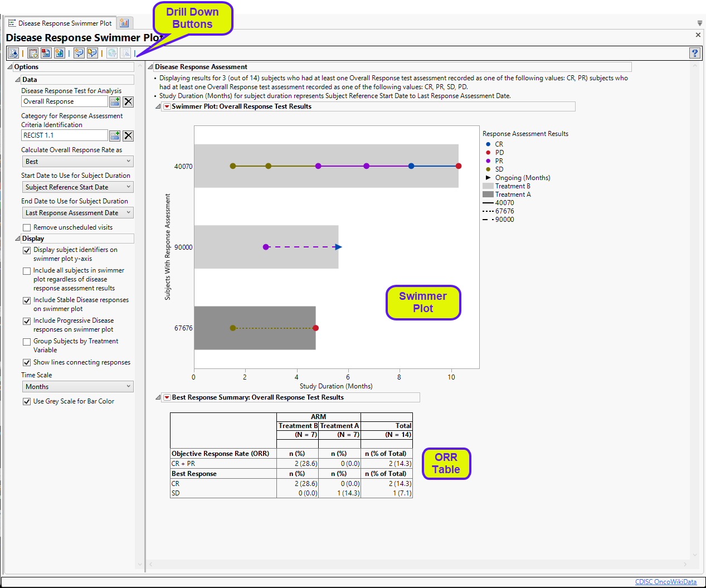Open Calculate Overall Response Rate dropdown
706x588 pixels.
point(77,162)
